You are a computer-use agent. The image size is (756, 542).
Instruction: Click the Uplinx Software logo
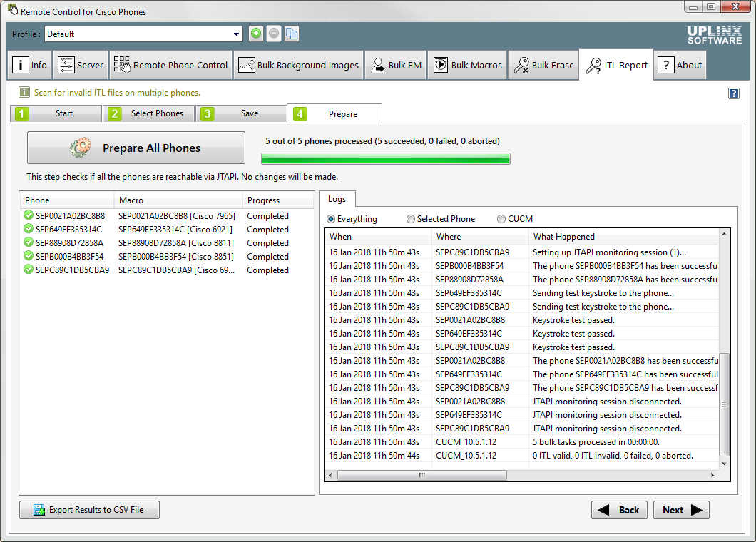click(715, 35)
